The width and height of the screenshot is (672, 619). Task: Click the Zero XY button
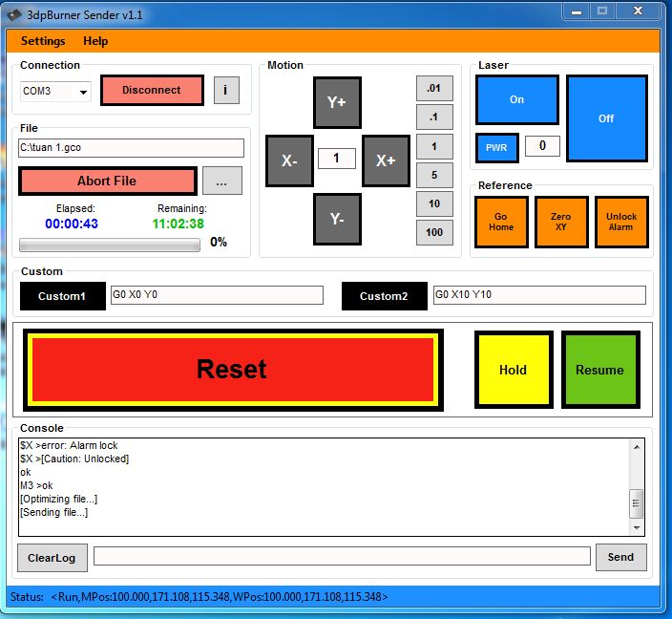click(x=561, y=222)
